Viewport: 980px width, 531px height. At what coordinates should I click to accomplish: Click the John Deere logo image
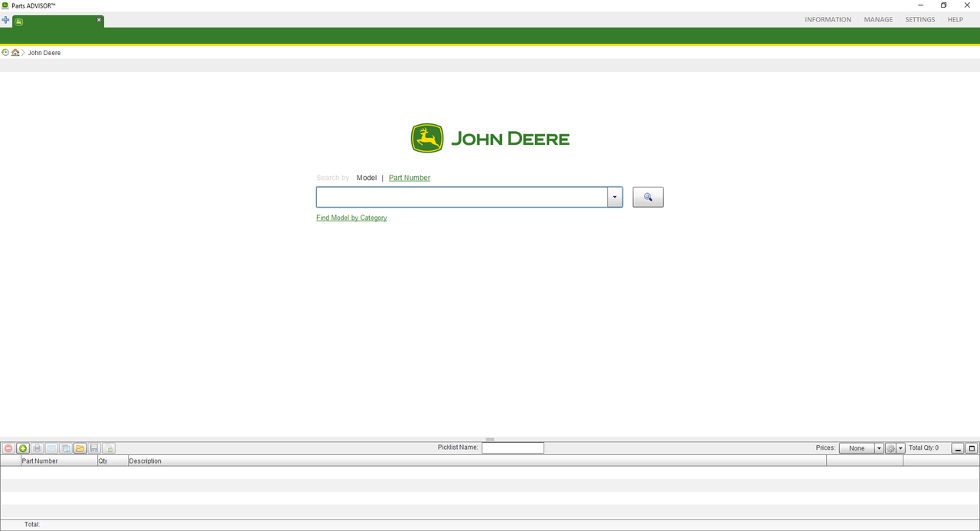pyautogui.click(x=490, y=139)
